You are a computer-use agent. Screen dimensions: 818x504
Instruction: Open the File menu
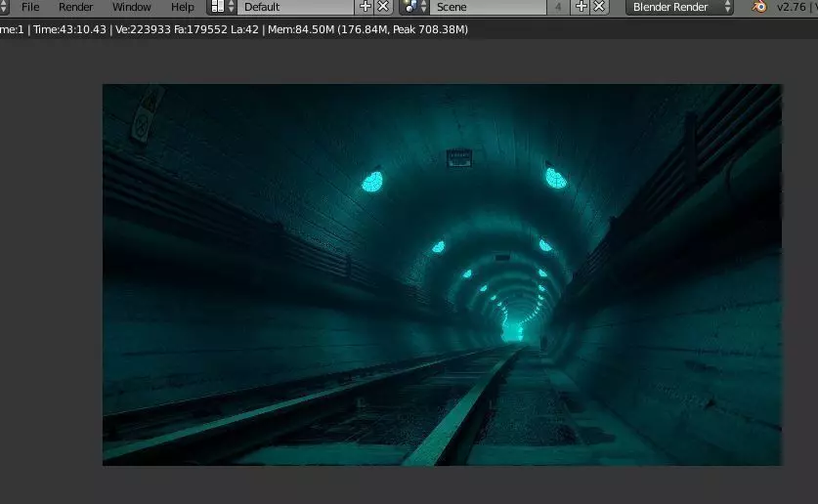pos(30,7)
